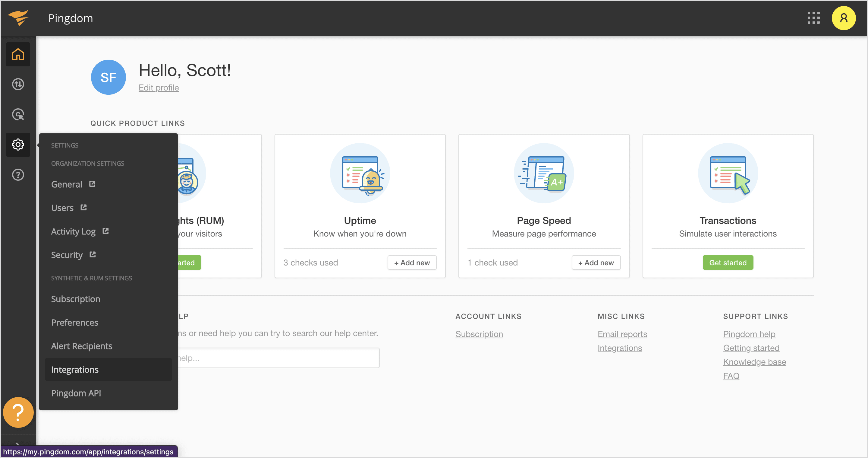Click the orange help chat bubble
This screenshot has width=868, height=458.
(x=18, y=412)
